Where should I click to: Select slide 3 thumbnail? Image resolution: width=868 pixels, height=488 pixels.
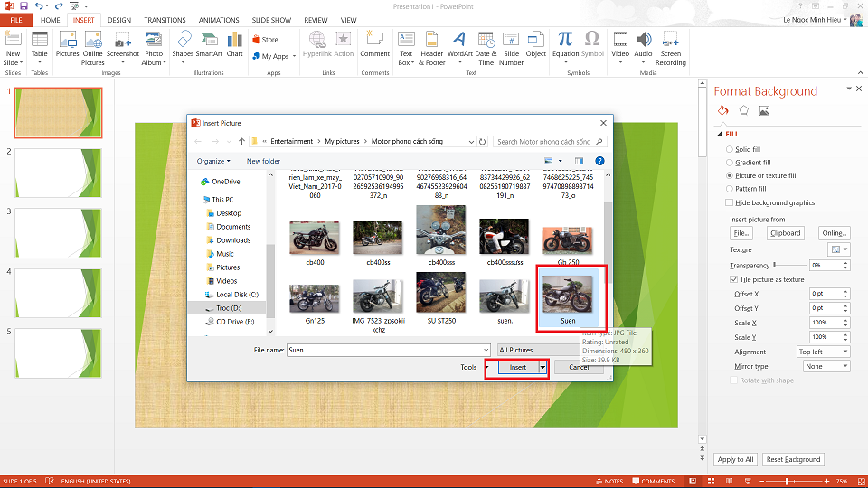pos(58,233)
